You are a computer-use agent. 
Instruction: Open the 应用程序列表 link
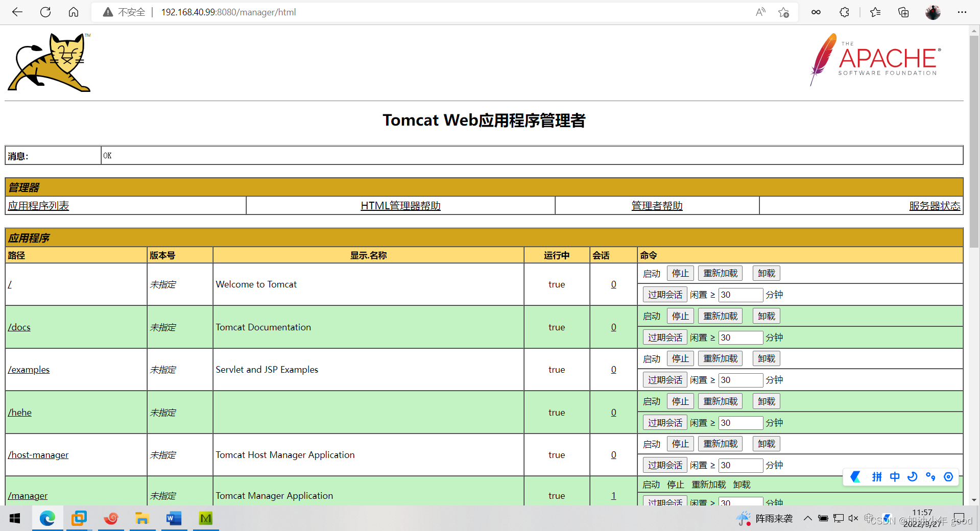coord(38,206)
